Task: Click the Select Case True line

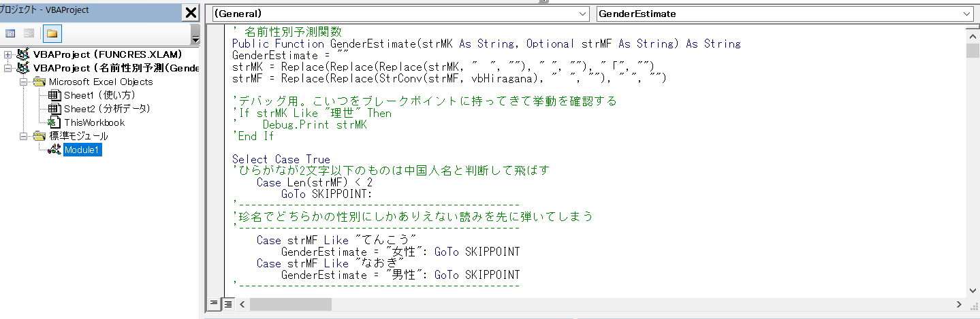Action: pos(281,159)
